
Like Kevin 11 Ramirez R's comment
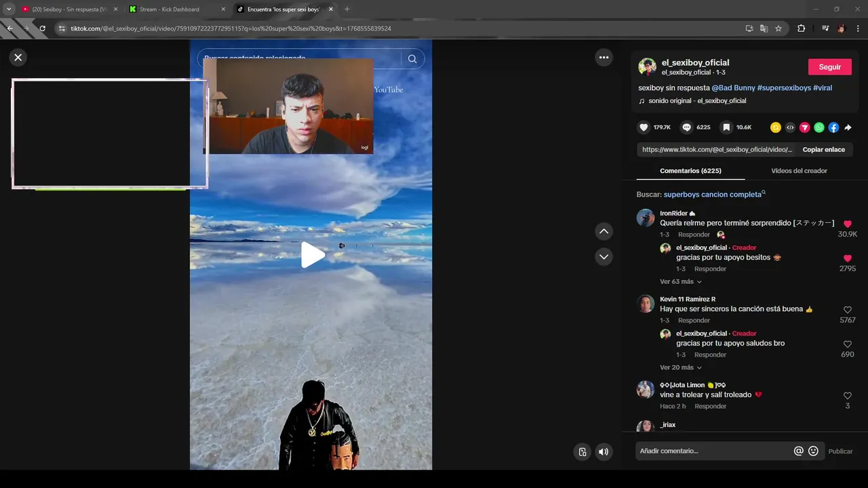847,310
